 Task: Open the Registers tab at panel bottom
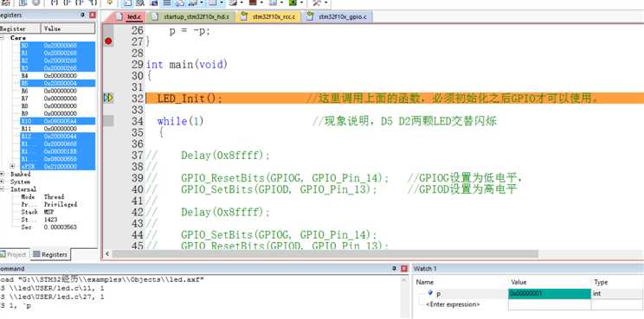click(49, 255)
